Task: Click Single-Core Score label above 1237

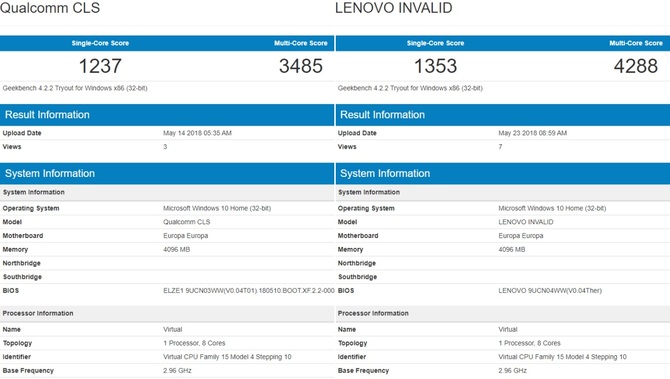Action: tap(100, 43)
